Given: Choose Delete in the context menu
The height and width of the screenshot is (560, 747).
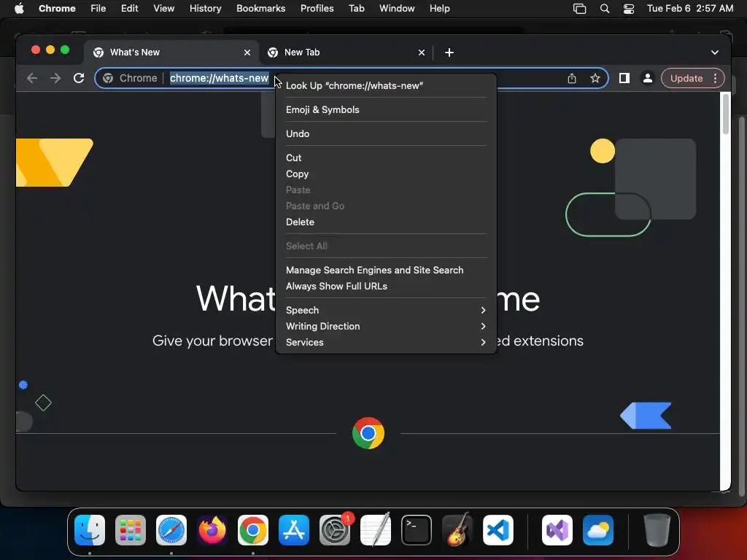Looking at the screenshot, I should pos(386,222).
